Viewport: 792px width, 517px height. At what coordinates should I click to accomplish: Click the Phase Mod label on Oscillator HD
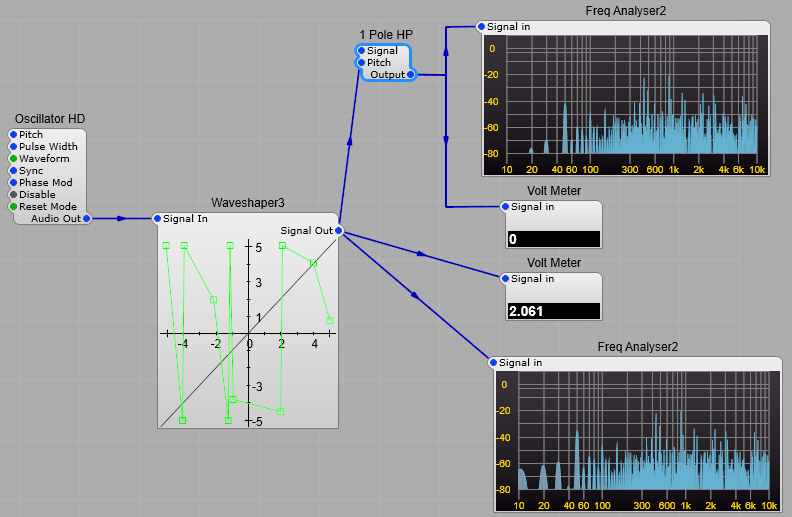pos(45,183)
